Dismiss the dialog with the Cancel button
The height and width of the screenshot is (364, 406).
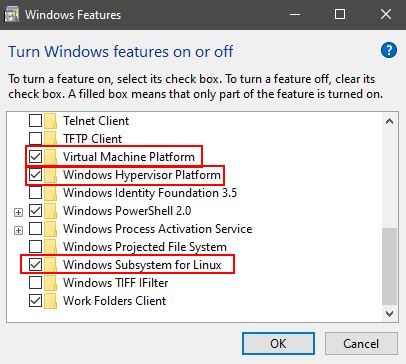[361, 343]
